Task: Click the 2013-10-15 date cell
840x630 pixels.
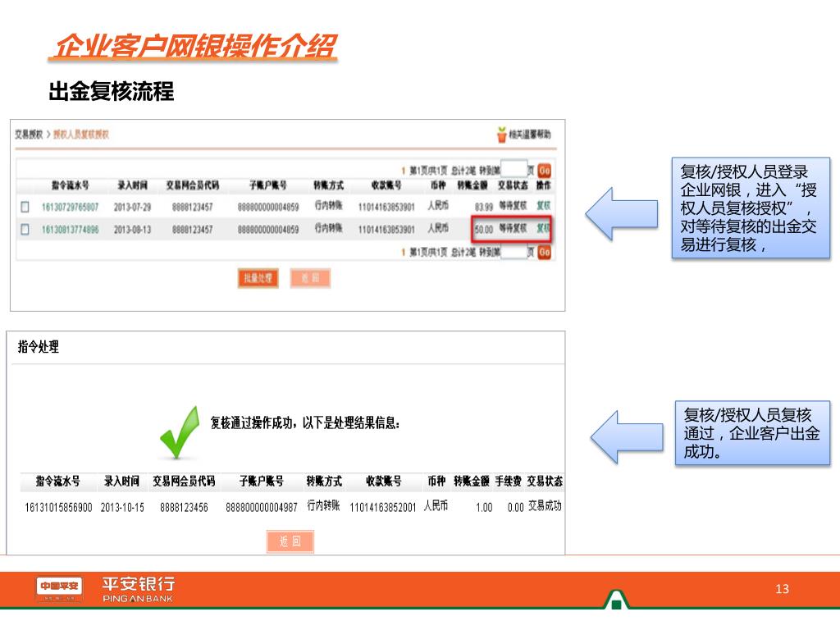Action: point(123,507)
